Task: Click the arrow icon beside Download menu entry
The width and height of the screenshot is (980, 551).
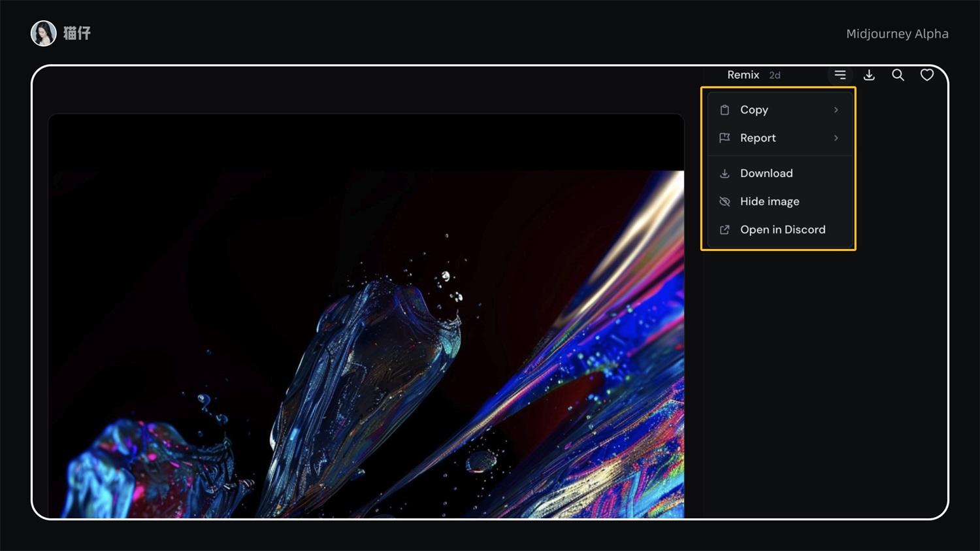Action: point(725,173)
